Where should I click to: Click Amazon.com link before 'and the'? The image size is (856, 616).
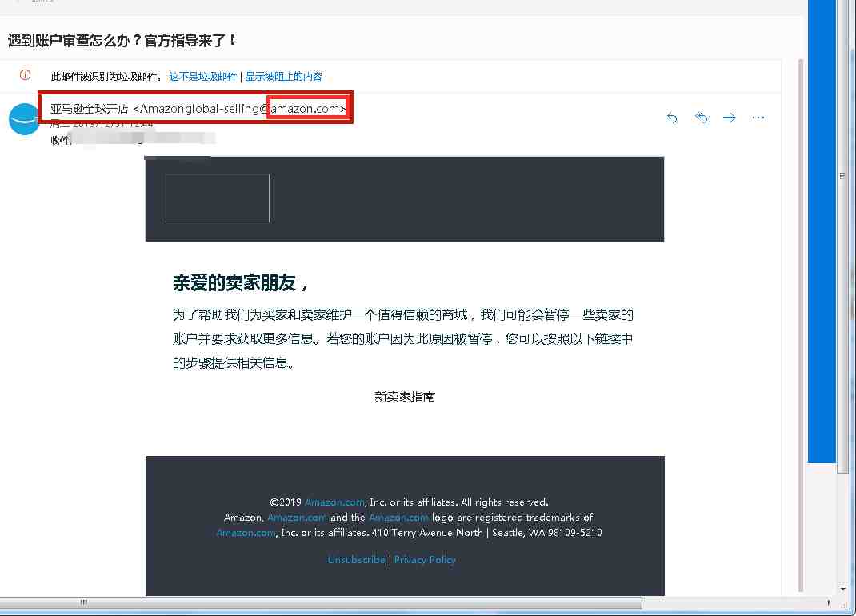(x=297, y=517)
